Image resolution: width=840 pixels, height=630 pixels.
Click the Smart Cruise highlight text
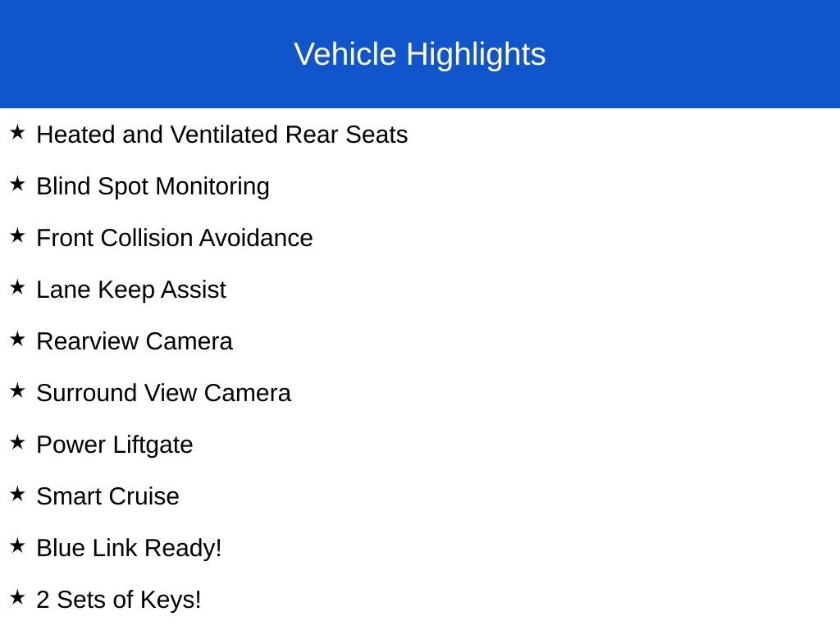(107, 496)
